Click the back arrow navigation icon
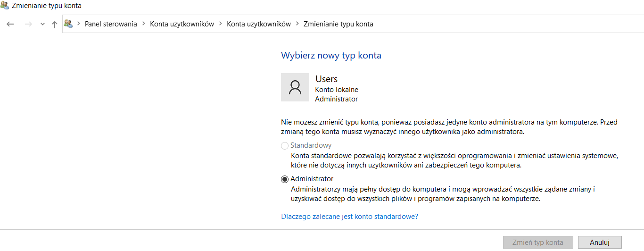 point(10,24)
